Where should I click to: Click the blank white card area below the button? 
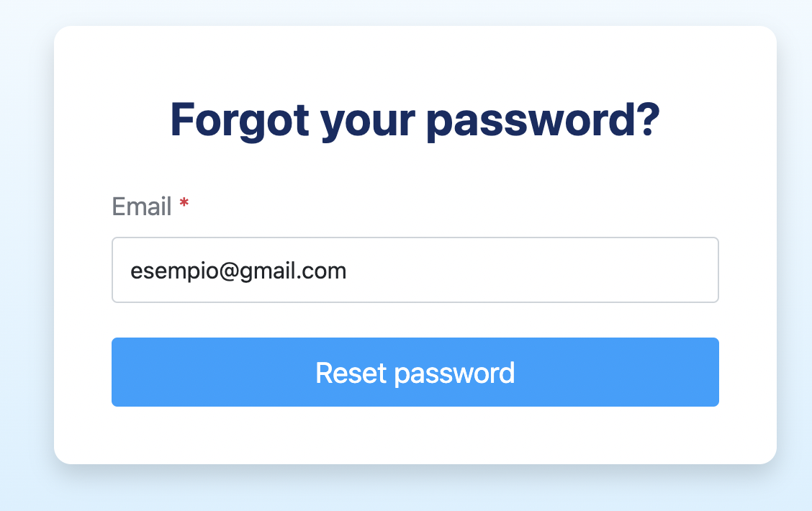(415, 436)
